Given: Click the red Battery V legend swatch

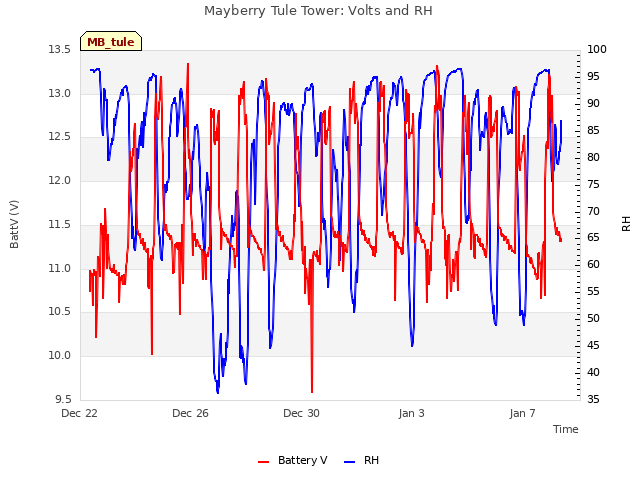Looking at the screenshot, I should (264, 462).
